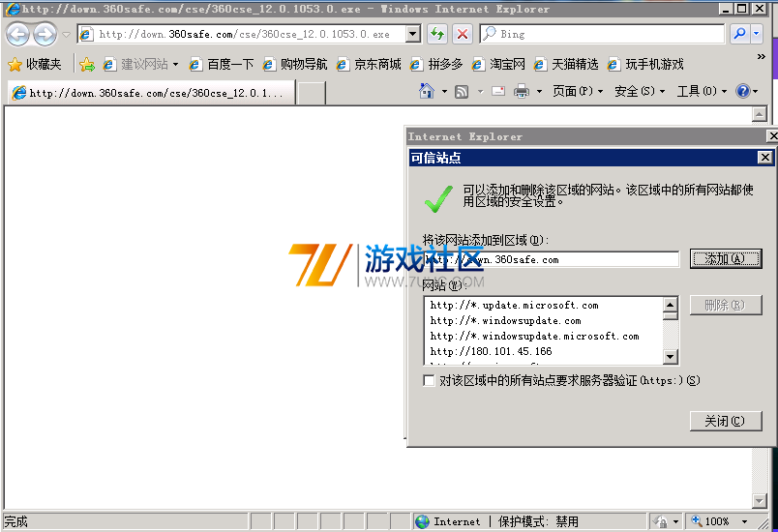The image size is (778, 532).
Task: Open the 京东商城 favorites link
Action: click(x=369, y=64)
